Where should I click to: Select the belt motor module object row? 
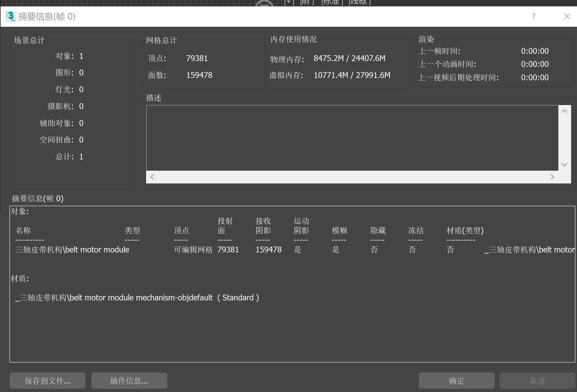click(72, 250)
